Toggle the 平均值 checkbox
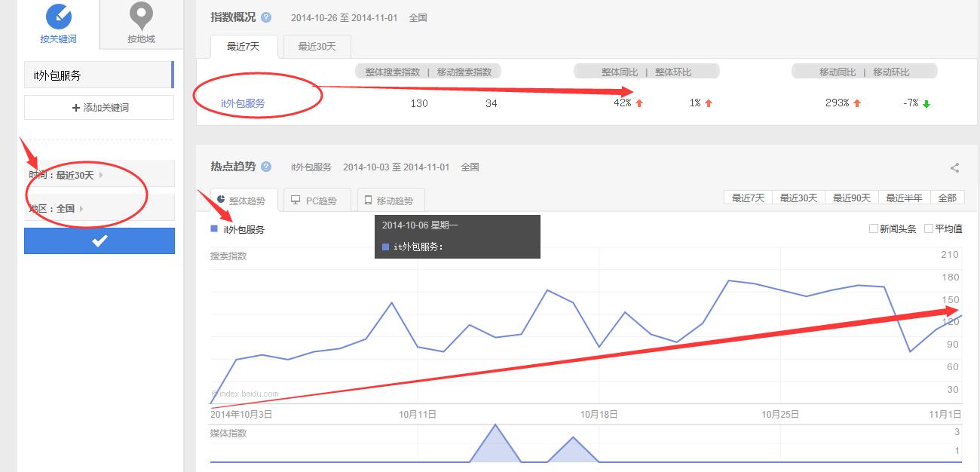980x472 pixels. click(x=929, y=228)
